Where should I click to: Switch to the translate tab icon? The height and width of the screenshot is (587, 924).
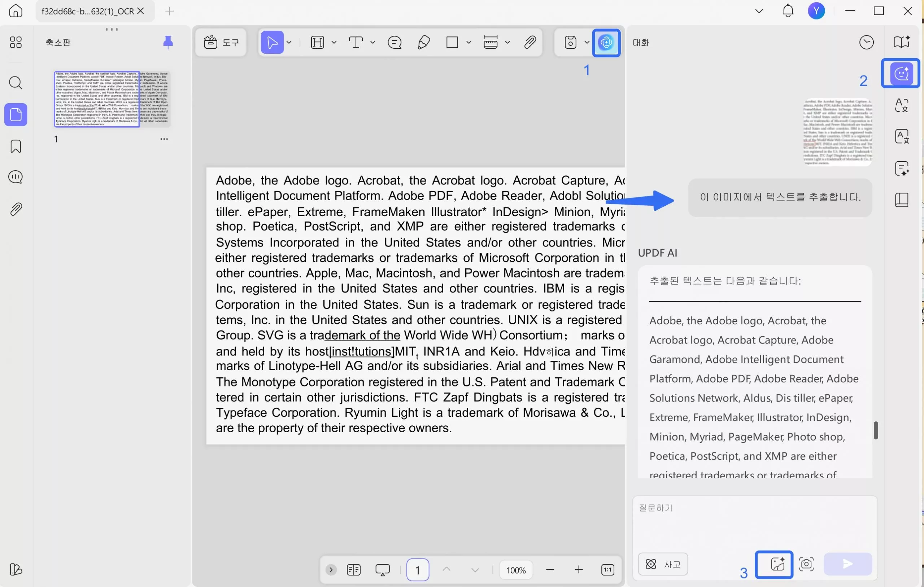(901, 105)
